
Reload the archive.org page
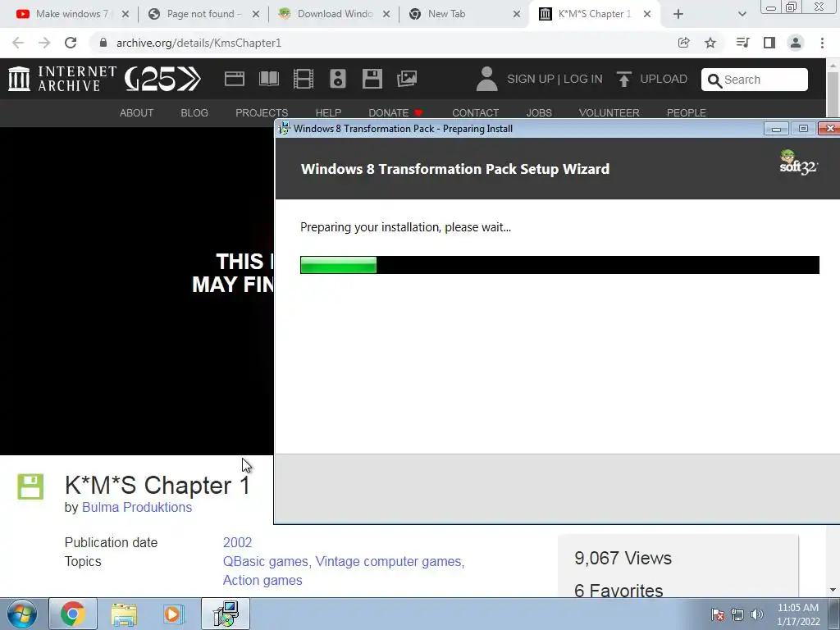[x=71, y=43]
